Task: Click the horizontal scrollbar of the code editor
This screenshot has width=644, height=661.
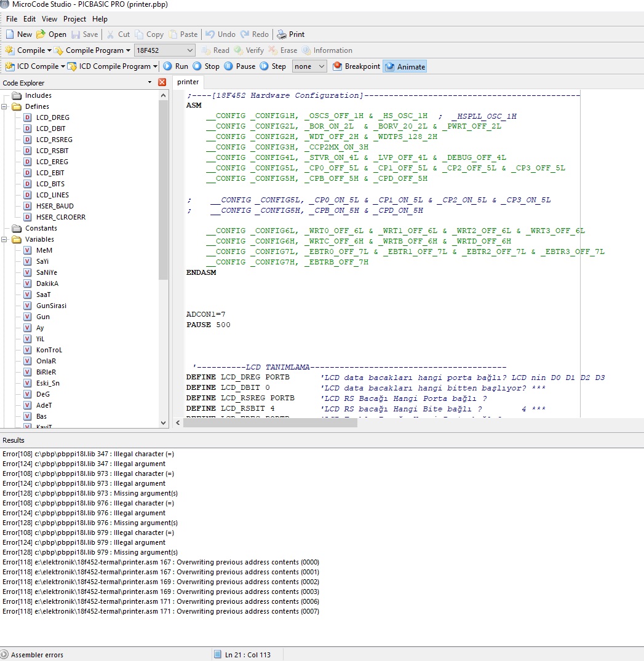Action: 271,423
